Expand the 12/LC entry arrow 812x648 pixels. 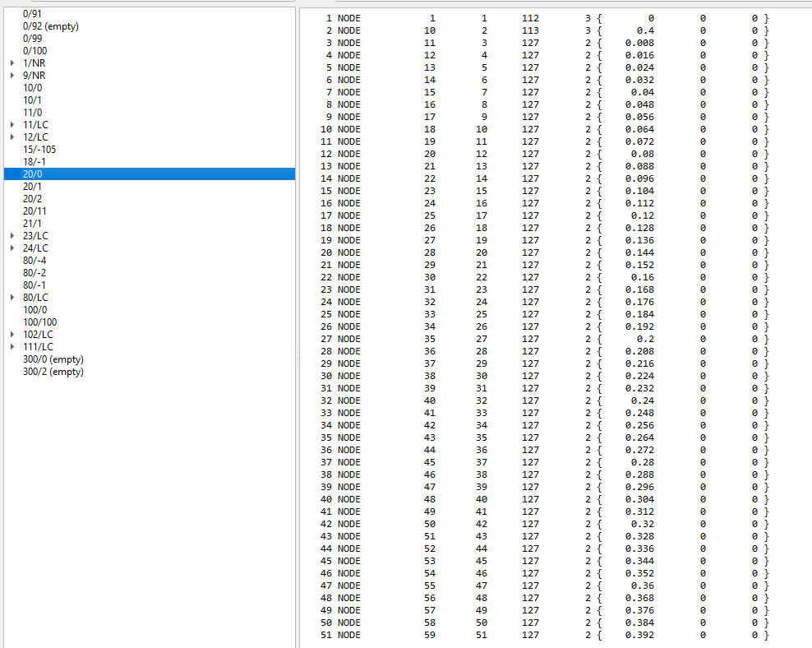(x=12, y=137)
